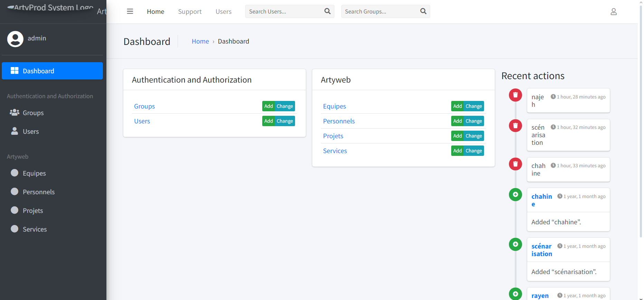This screenshot has height=300, width=644.
Task: Click the sidebar Users person icon
Action: click(15, 131)
